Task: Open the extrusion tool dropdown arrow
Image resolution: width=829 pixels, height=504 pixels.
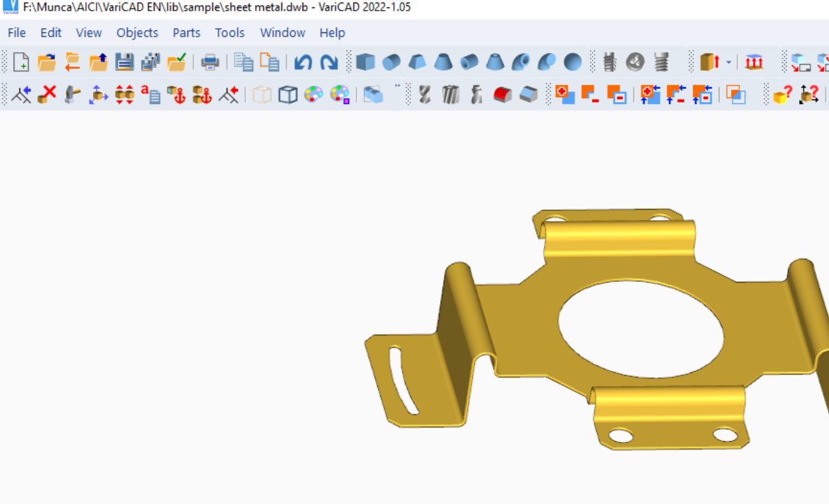Action: [x=728, y=62]
